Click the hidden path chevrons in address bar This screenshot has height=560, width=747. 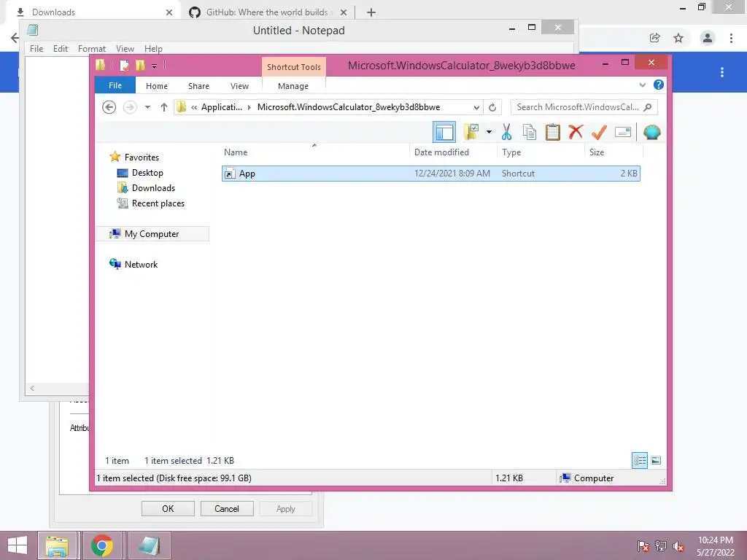(194, 108)
